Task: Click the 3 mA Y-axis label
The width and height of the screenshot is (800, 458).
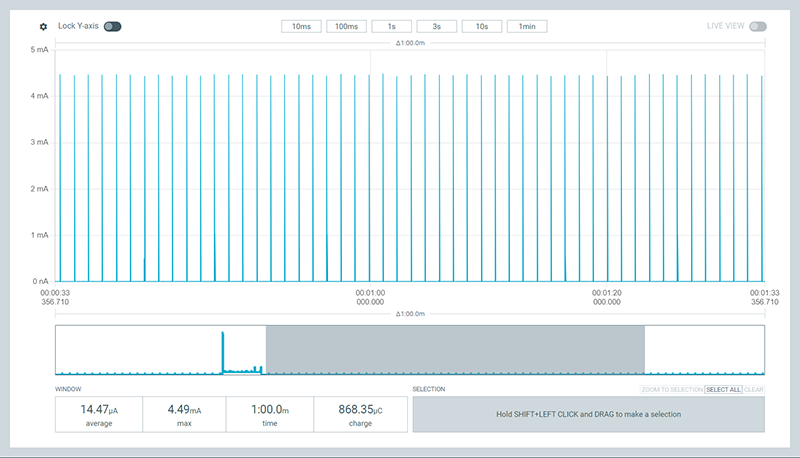Action: coord(39,142)
